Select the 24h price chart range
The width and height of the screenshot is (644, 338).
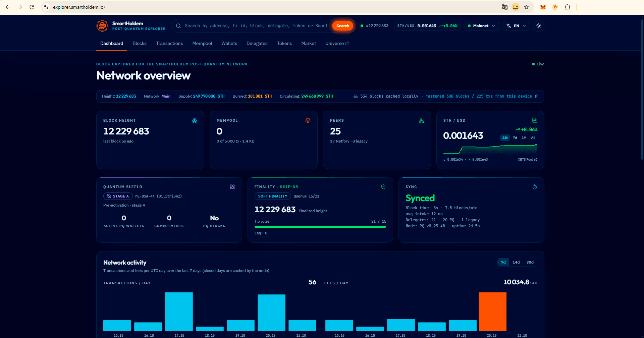point(505,138)
